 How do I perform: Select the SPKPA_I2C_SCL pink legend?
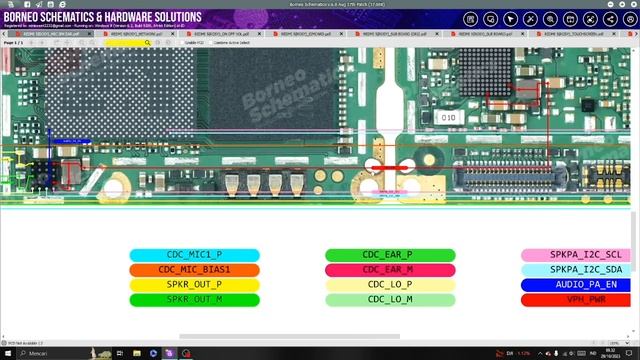click(576, 255)
